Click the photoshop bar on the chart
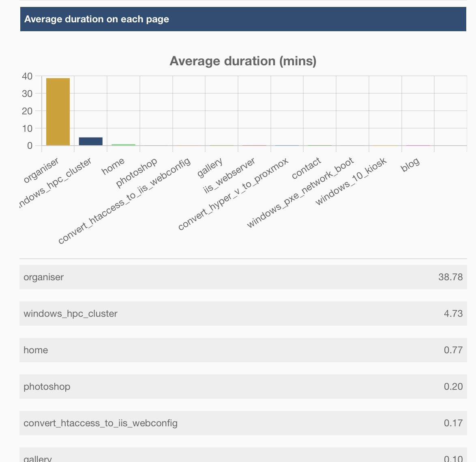476x462 pixels. pyautogui.click(x=157, y=145)
